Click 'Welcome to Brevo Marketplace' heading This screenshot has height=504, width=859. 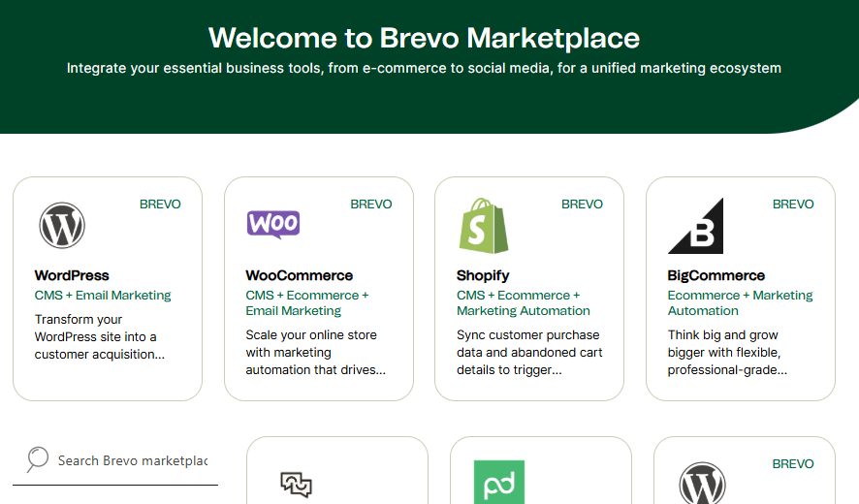(424, 39)
